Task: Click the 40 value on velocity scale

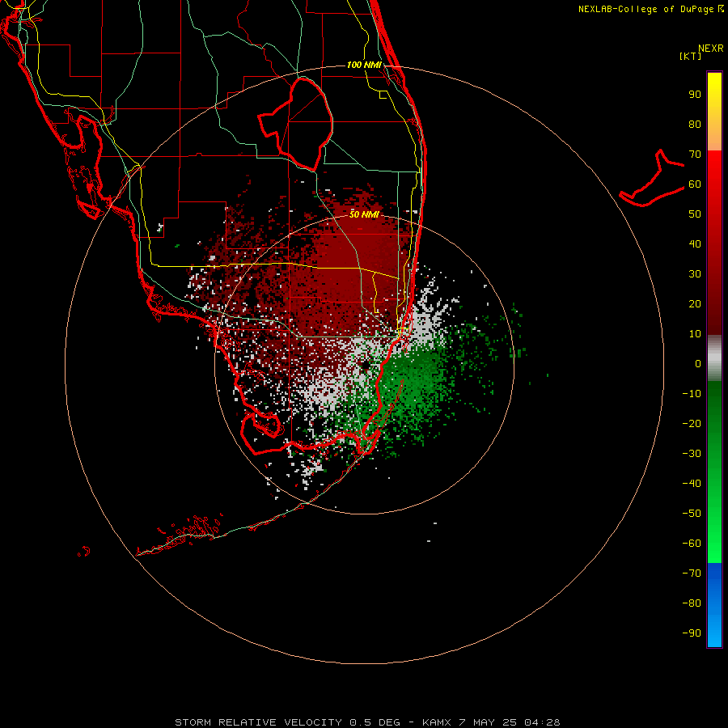Action: pos(695,244)
